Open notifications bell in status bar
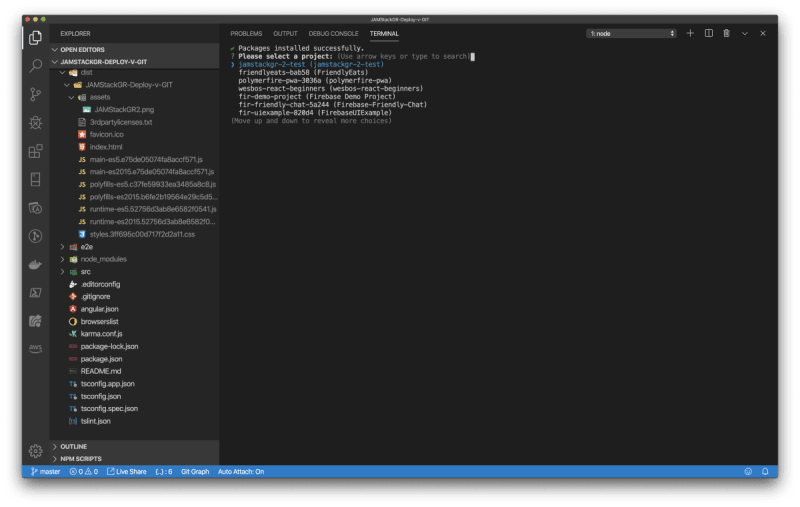Image resolution: width=800 pixels, height=507 pixels. (765, 472)
